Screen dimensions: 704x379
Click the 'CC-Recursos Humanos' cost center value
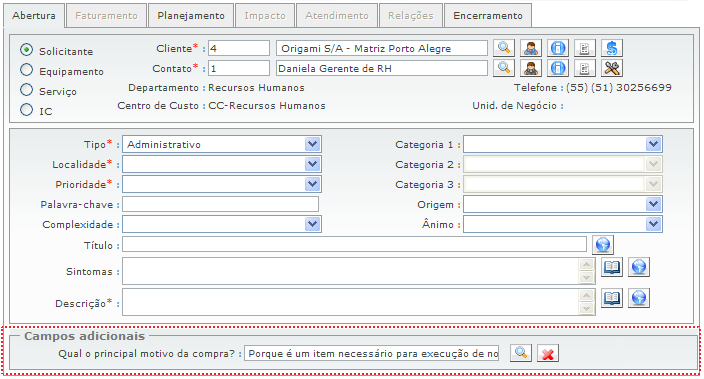click(267, 106)
